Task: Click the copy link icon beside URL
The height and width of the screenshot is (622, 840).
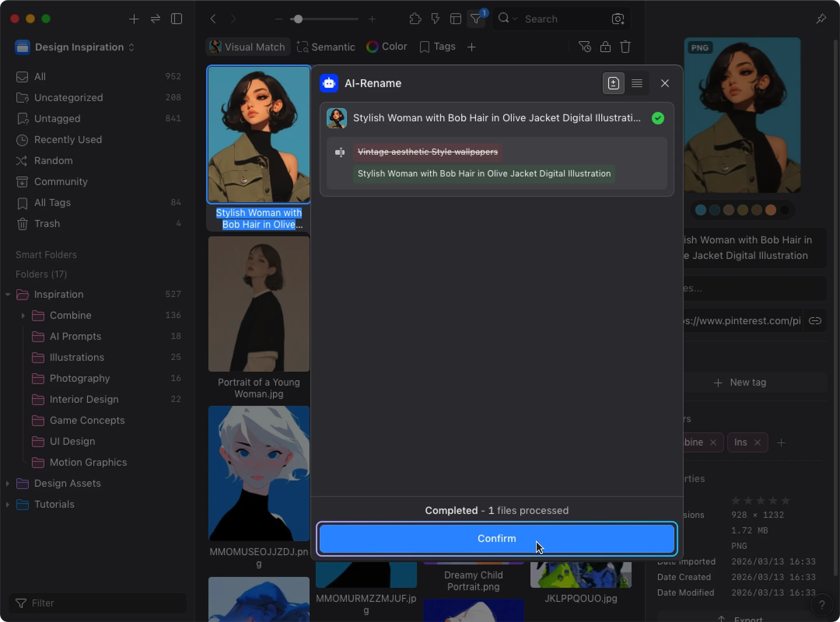Action: pyautogui.click(x=815, y=321)
